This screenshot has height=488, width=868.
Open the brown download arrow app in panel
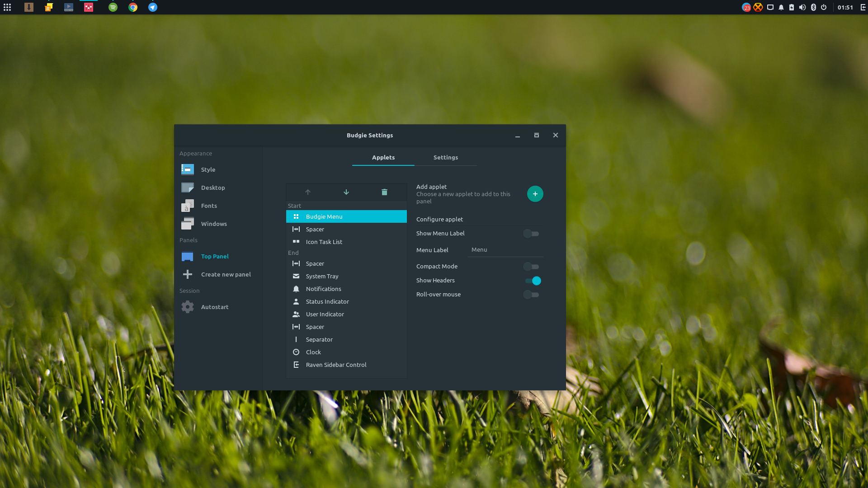(x=29, y=7)
